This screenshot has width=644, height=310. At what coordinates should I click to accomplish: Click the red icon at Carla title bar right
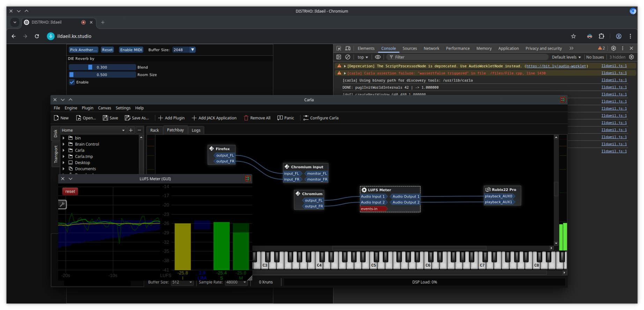(x=563, y=100)
